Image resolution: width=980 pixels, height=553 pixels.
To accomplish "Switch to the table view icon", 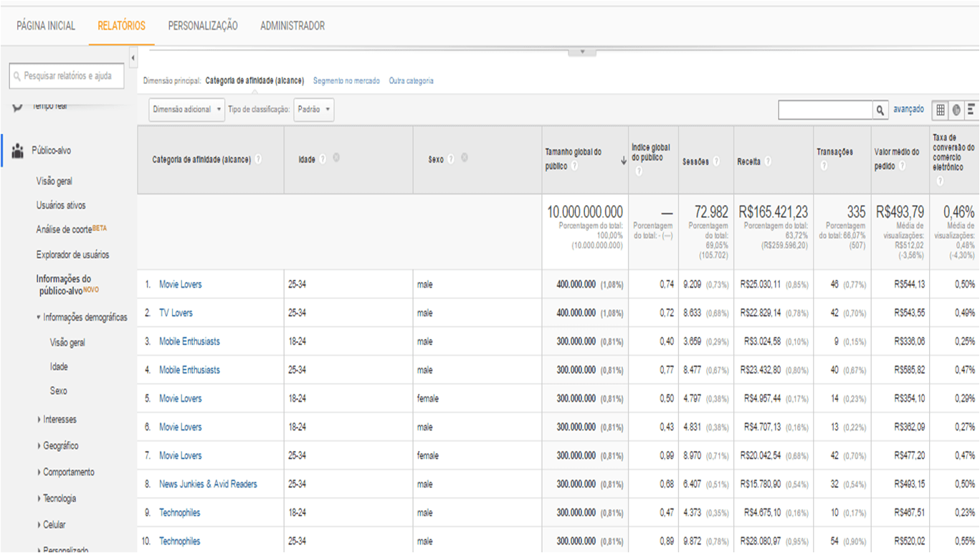I will click(x=940, y=109).
